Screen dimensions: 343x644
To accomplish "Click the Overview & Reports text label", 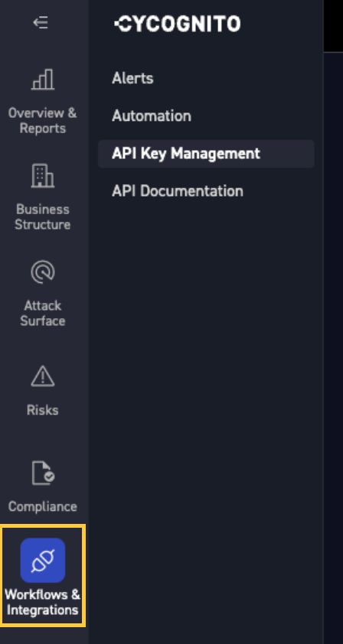I will [x=43, y=120].
